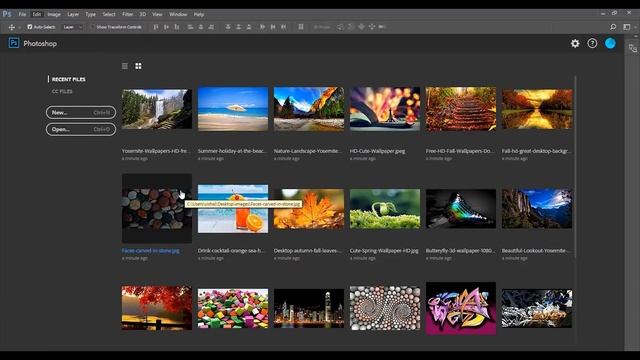The image size is (640, 360).
Task: Click the Free-HD-Fall-Wallpapers file name
Action: click(x=460, y=151)
